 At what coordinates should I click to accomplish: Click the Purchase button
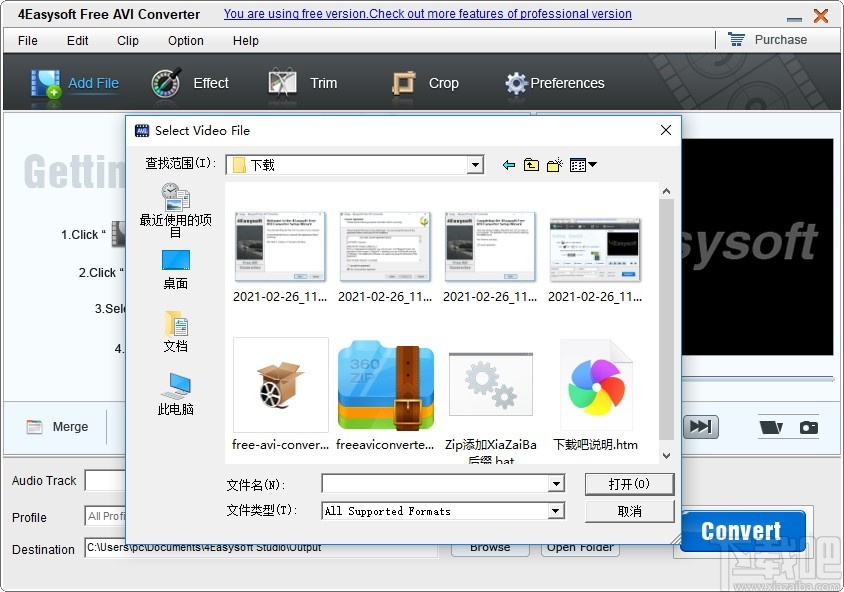pos(779,39)
